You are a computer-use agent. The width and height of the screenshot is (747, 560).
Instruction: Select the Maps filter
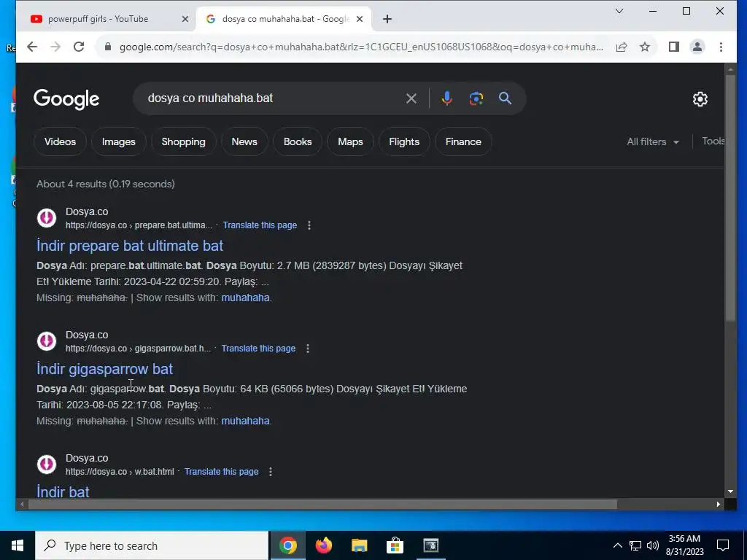350,142
